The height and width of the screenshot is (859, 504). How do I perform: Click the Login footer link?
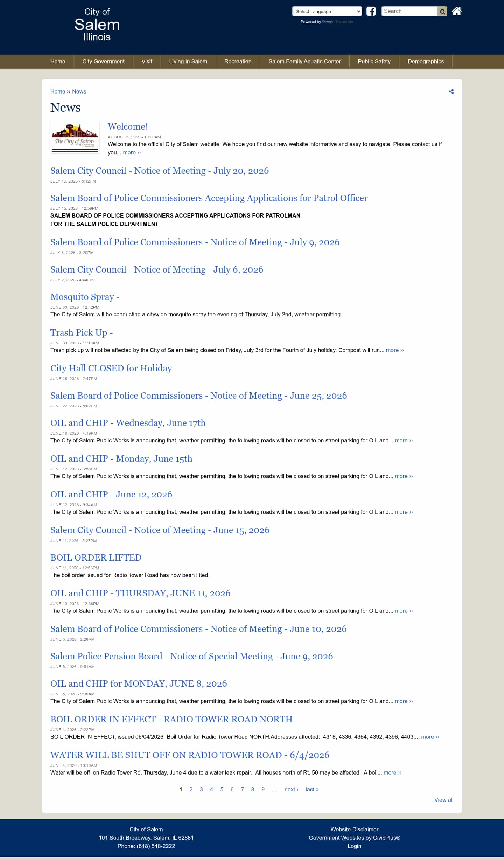click(355, 846)
